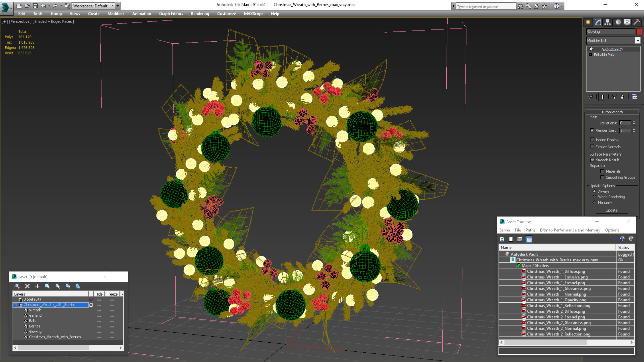Open the Display command panel tab
The width and height of the screenshot is (644, 362).
(x=627, y=22)
